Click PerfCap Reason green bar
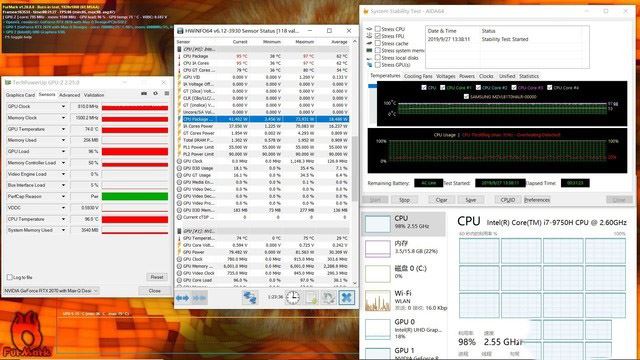 (135, 197)
